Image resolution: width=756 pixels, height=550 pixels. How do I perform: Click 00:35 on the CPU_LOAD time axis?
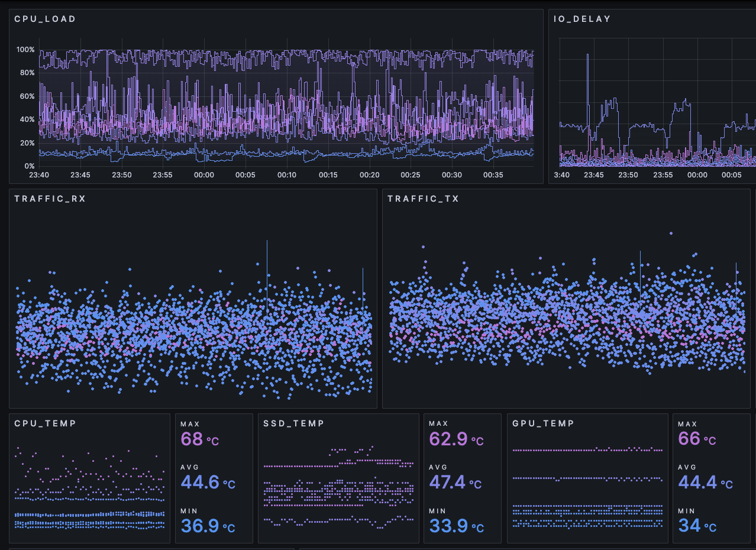(x=493, y=175)
